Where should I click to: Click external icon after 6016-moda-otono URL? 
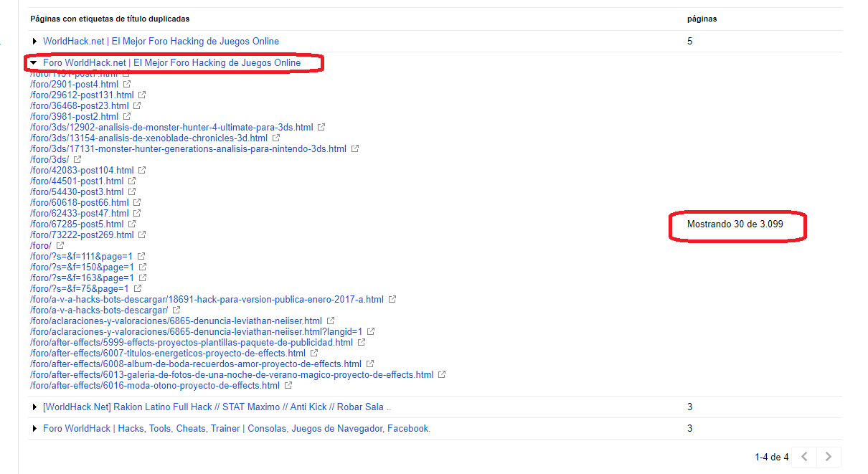(x=288, y=385)
